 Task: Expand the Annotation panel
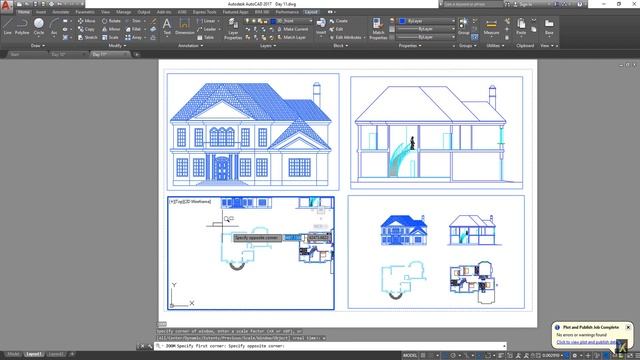pos(190,46)
